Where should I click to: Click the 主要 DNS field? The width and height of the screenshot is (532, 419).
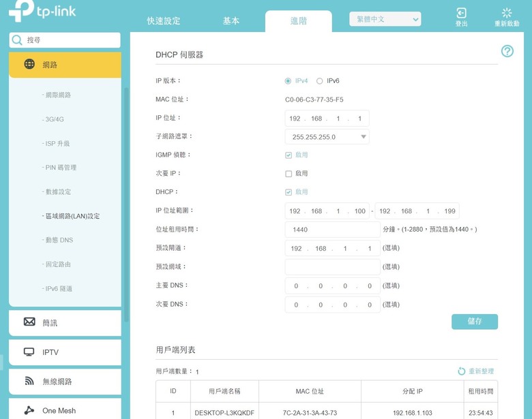333,285
